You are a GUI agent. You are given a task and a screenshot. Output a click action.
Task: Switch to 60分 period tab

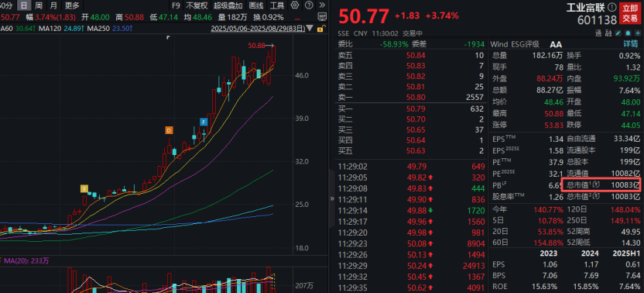click(x=5, y=5)
